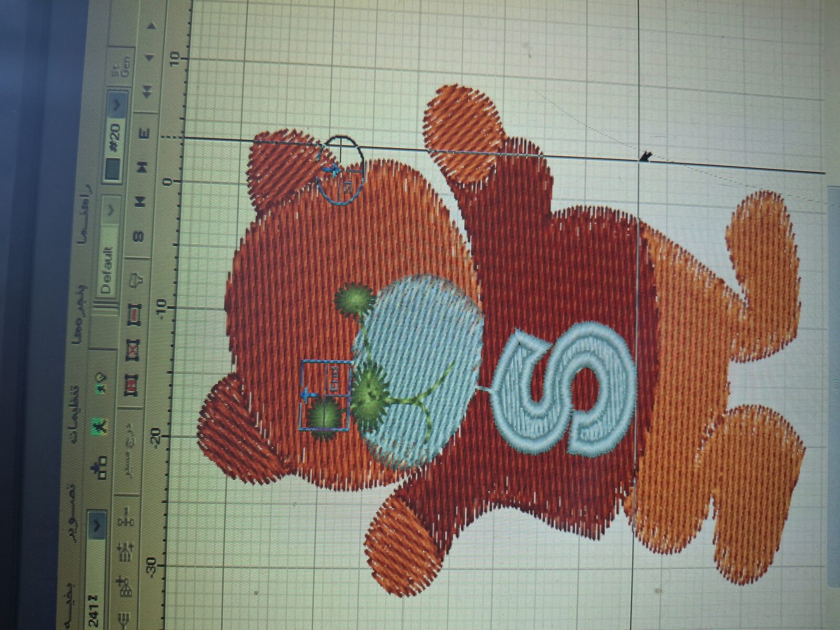Viewport: 840px width, 630px height.
Task: Click the red frame icon nearest the greyed Persian label
Action: coord(131,385)
